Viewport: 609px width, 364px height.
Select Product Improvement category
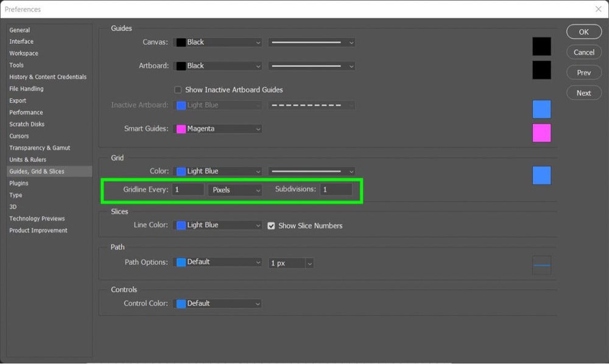pyautogui.click(x=38, y=231)
